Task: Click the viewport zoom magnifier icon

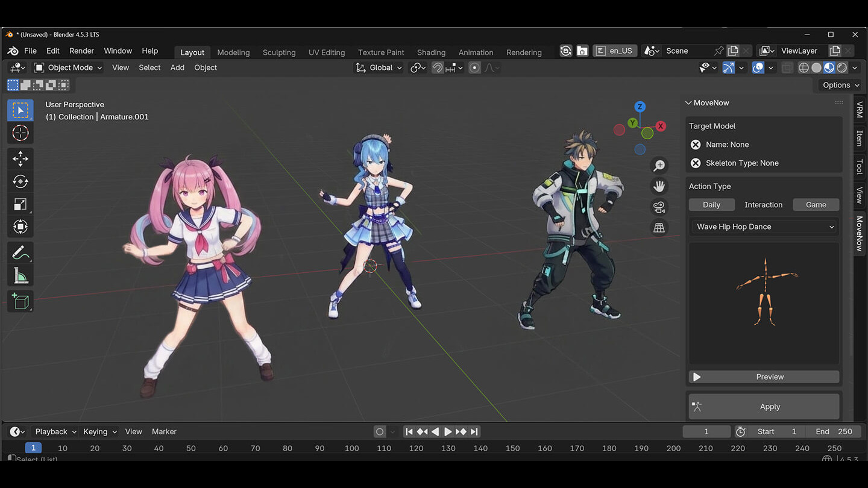Action: click(659, 165)
